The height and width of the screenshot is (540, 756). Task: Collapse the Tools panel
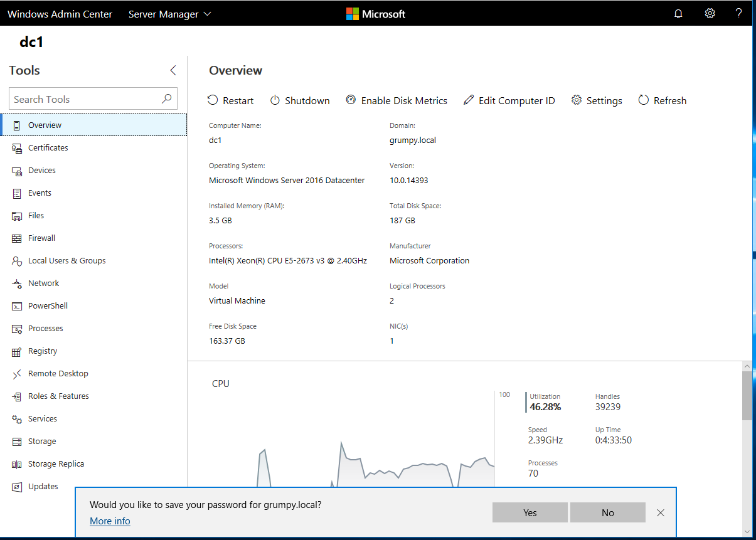click(173, 70)
